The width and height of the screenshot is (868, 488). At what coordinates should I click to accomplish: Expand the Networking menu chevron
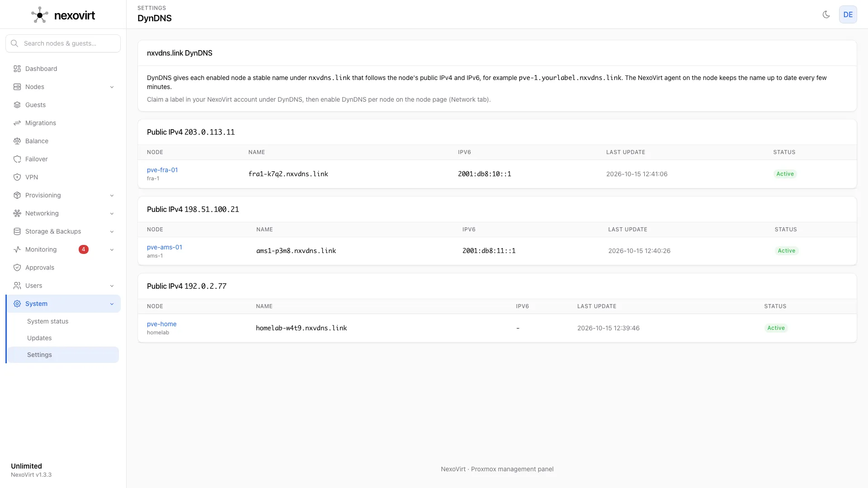point(112,214)
